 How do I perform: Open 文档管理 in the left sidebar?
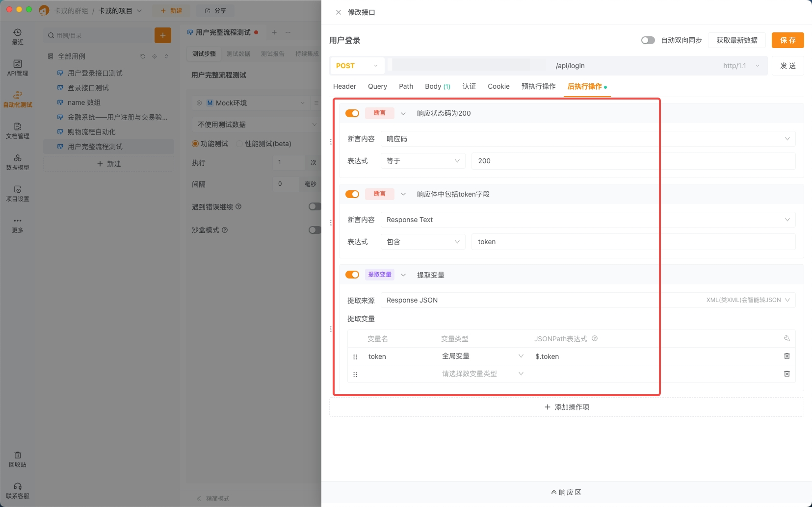[x=18, y=130]
